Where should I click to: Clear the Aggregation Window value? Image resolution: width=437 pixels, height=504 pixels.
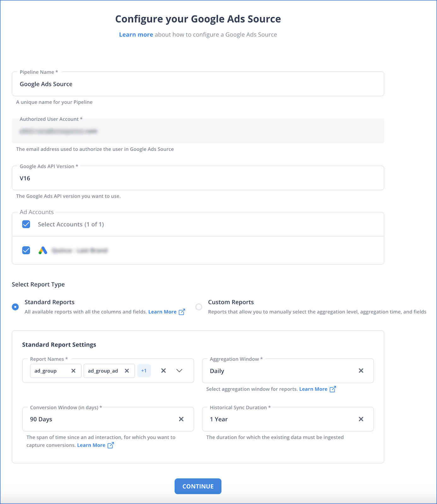[361, 371]
